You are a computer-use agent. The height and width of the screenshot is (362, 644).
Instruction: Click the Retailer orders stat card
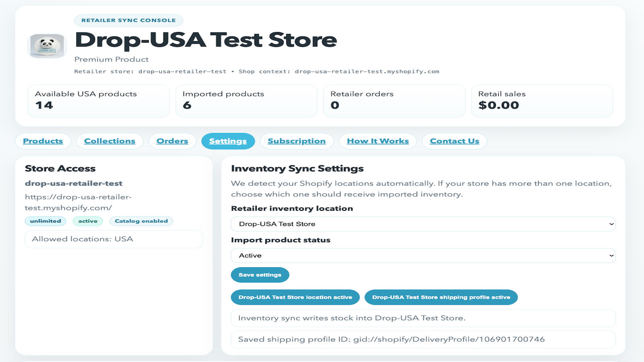pyautogui.click(x=394, y=101)
